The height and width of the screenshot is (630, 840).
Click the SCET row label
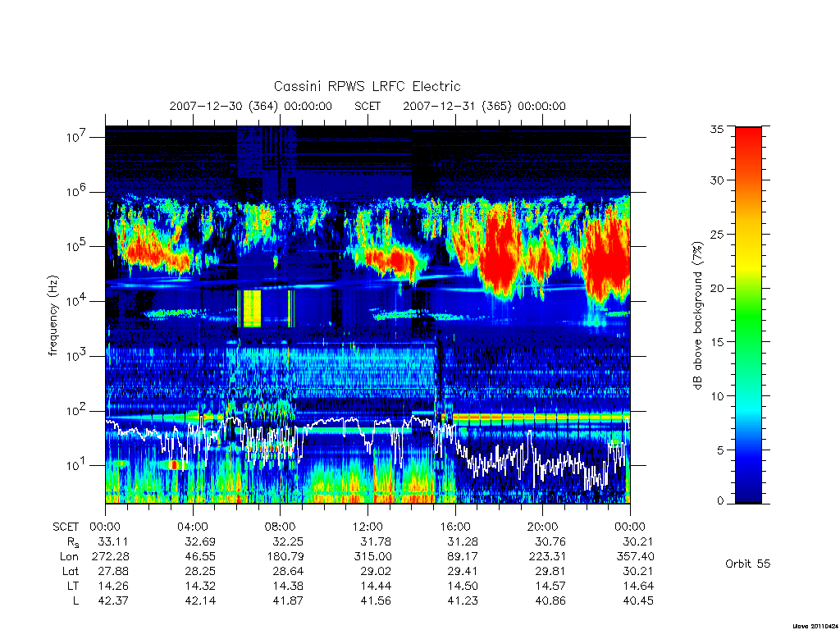[66, 527]
